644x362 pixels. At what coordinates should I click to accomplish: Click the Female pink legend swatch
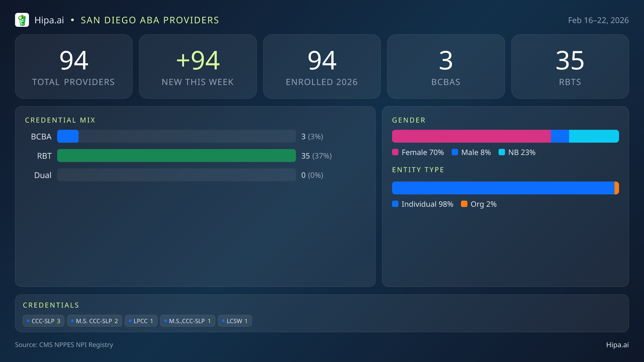click(395, 152)
